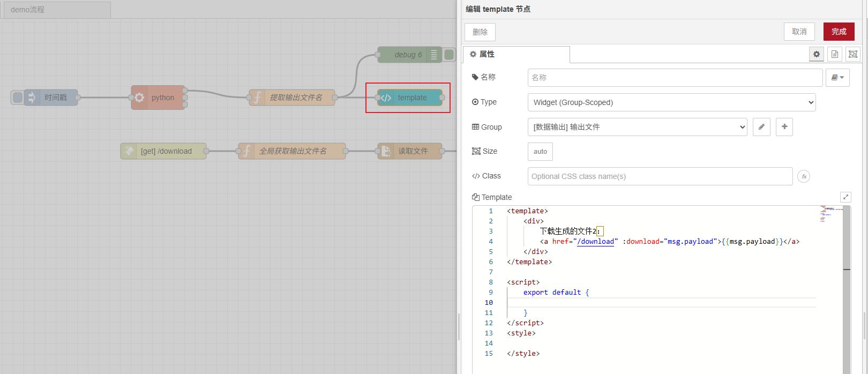Click the template node output port
This screenshot has width=868, height=374.
[442, 98]
